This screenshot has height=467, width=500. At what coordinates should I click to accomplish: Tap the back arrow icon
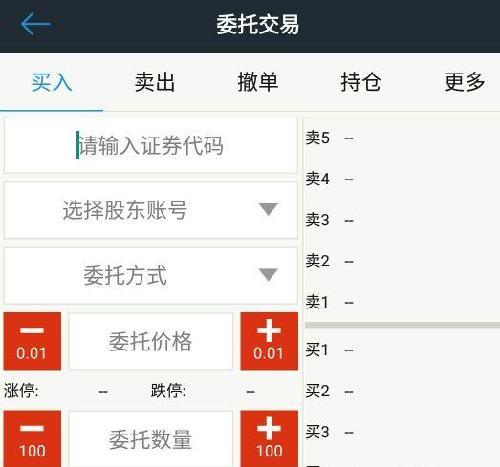point(35,24)
